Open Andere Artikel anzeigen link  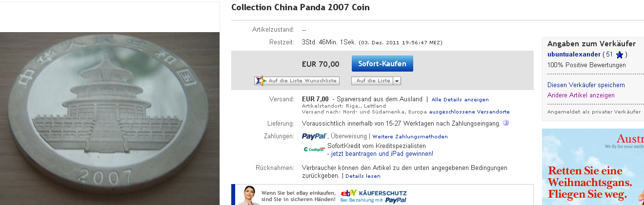coord(581,95)
